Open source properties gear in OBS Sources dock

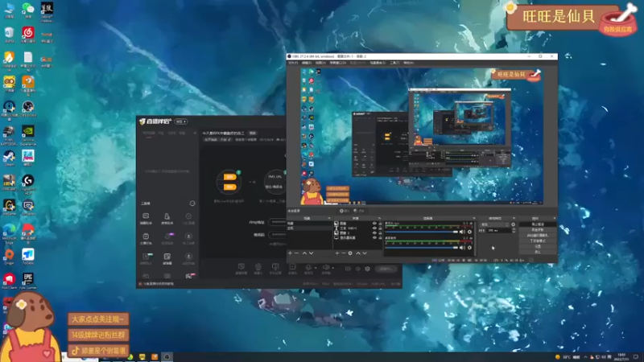coord(350,253)
